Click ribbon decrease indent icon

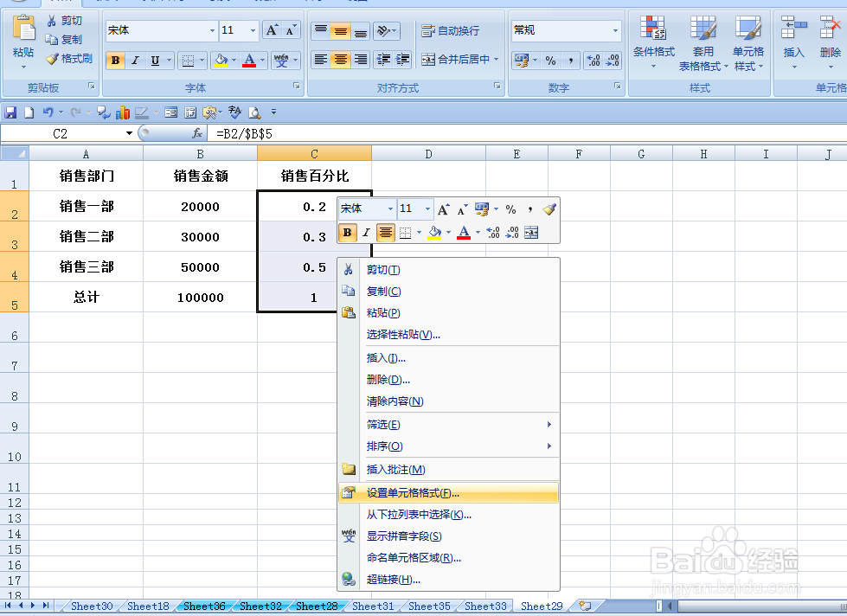pyautogui.click(x=383, y=60)
